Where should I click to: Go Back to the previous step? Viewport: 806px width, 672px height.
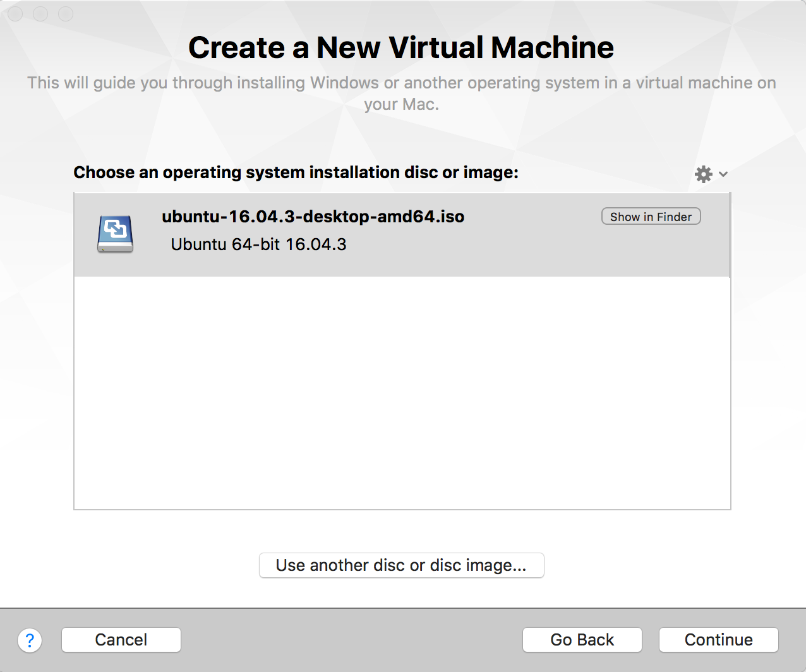[582, 640]
